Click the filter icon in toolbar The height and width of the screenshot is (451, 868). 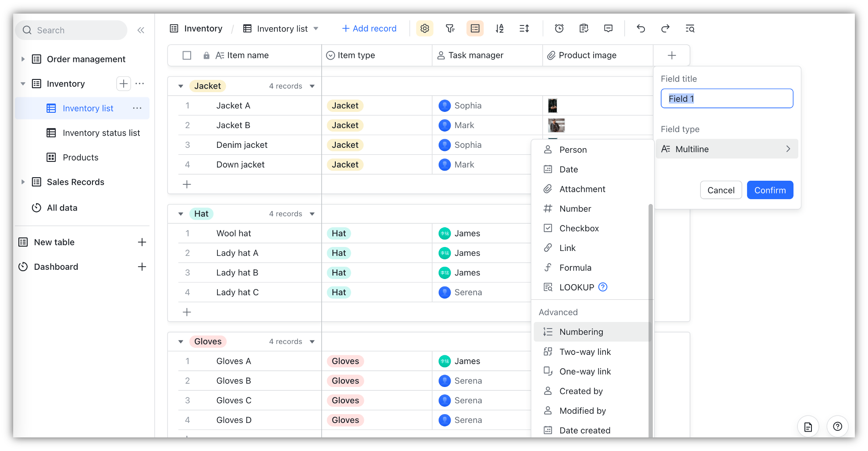450,29
